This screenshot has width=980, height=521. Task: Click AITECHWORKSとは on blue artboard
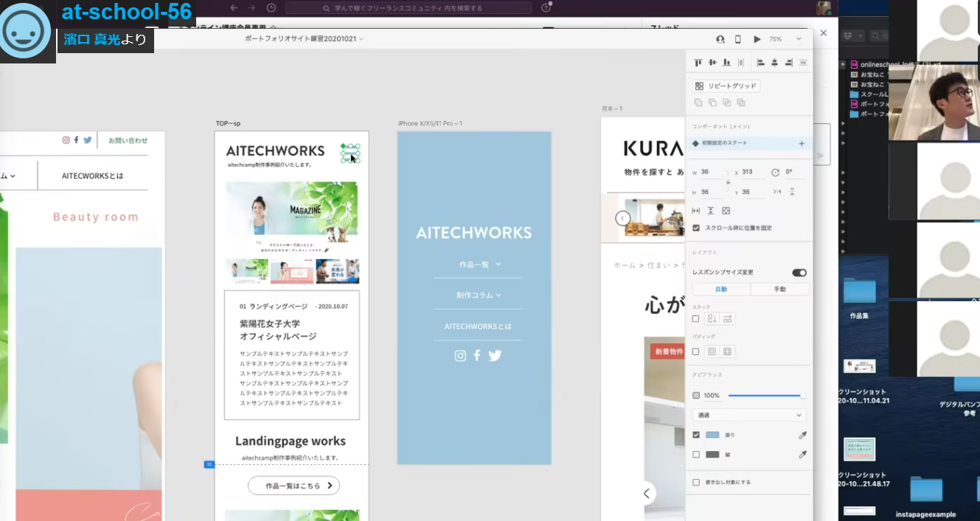(478, 326)
